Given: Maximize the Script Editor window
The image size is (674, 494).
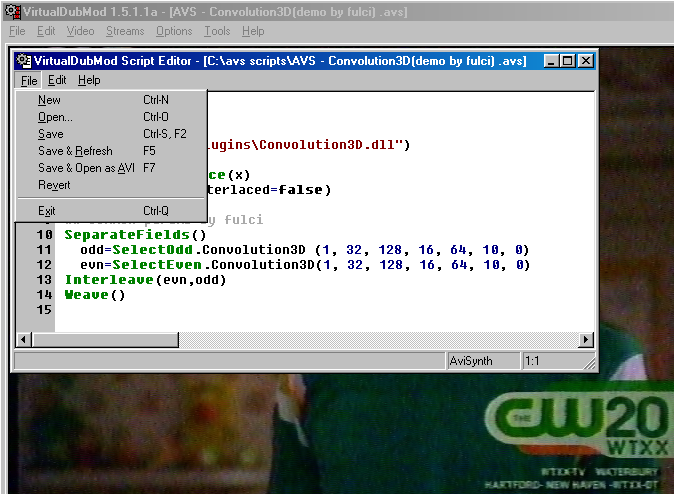Looking at the screenshot, I should point(567,61).
